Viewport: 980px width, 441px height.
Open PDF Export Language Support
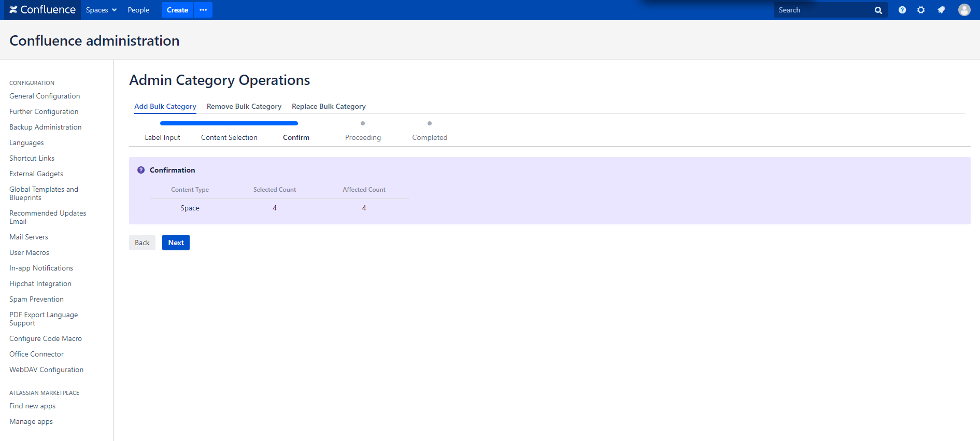point(44,319)
